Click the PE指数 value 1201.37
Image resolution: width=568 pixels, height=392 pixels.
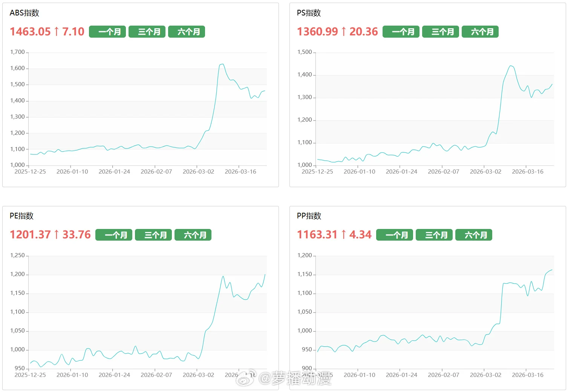[x=30, y=235]
